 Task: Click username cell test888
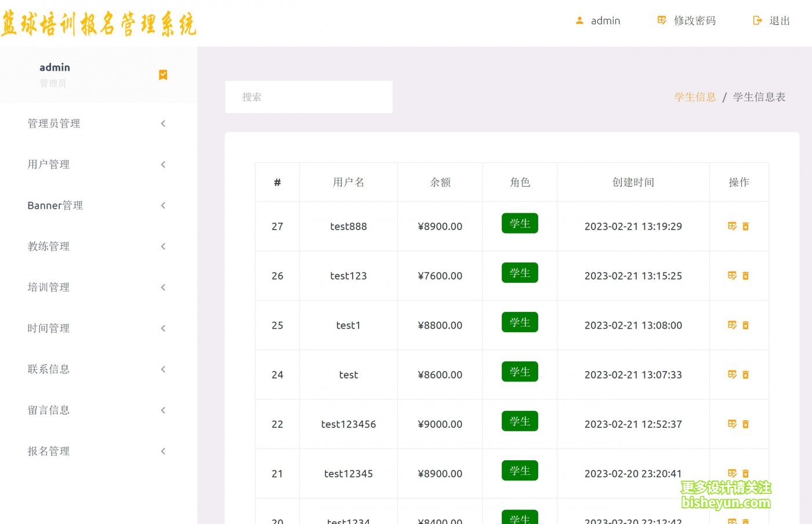click(x=349, y=226)
